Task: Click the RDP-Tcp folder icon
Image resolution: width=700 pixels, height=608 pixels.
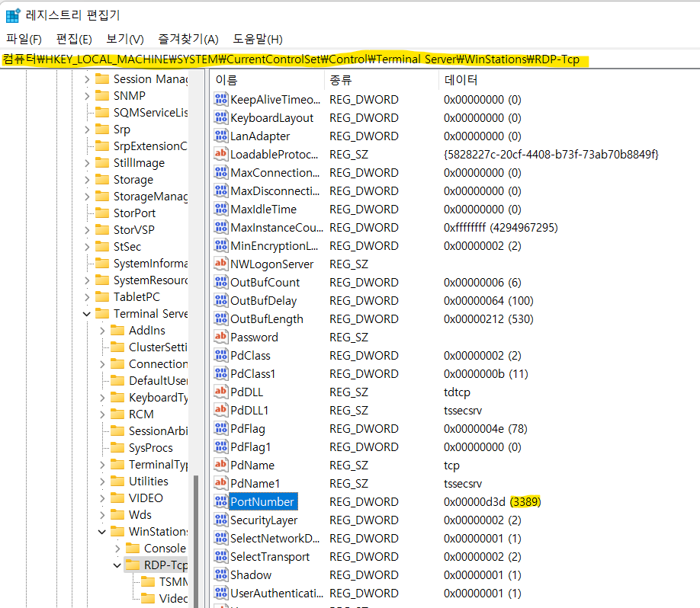Action: point(133,565)
